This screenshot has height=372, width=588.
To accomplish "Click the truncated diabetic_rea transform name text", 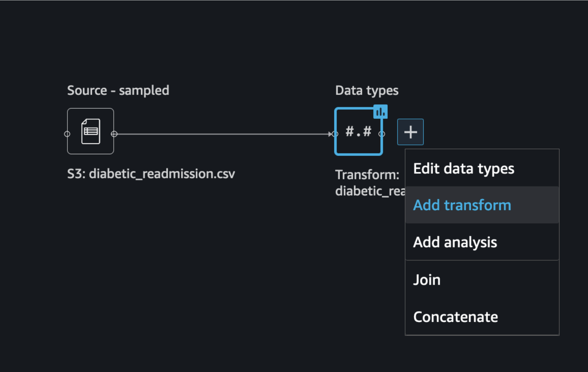I will (x=370, y=191).
